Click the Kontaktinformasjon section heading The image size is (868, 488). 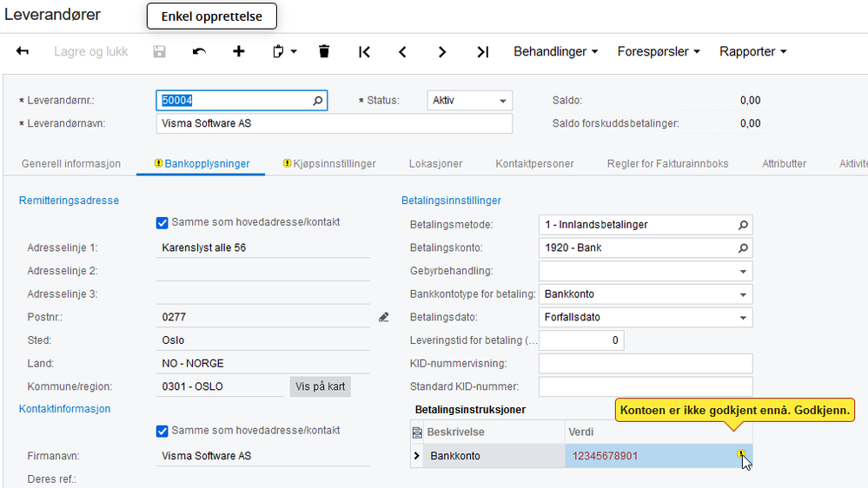point(65,409)
